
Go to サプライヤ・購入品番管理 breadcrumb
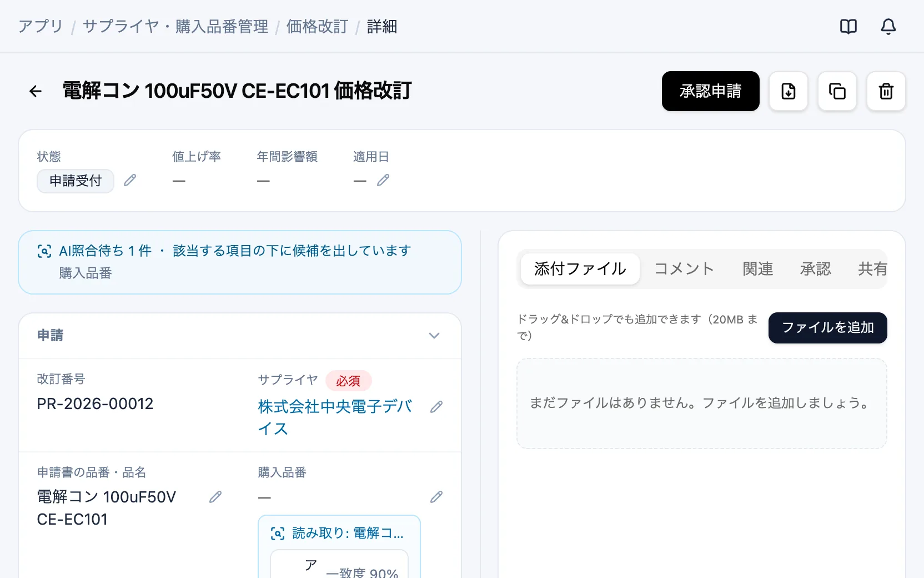click(175, 27)
